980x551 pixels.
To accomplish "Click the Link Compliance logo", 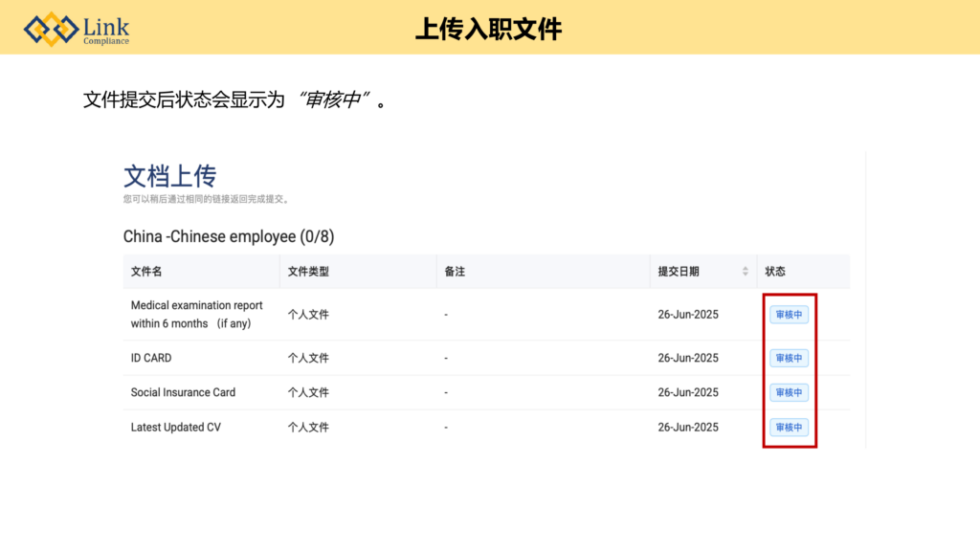I will (x=78, y=30).
